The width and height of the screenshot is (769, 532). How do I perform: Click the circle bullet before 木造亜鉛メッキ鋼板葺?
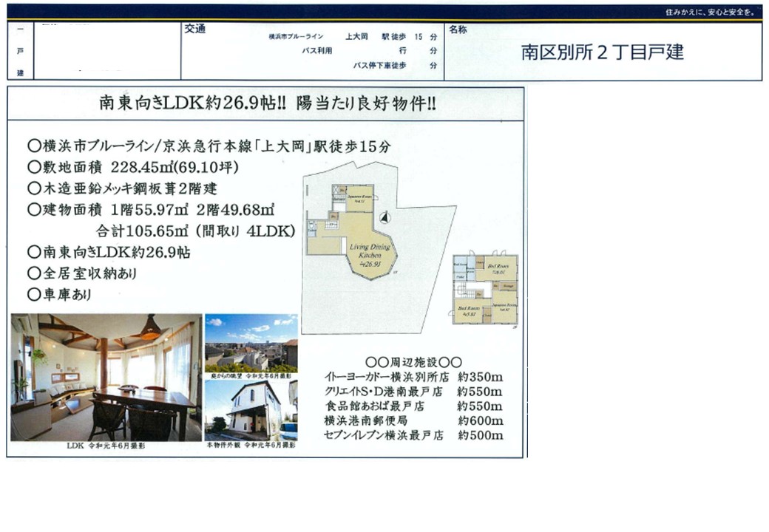(x=33, y=188)
